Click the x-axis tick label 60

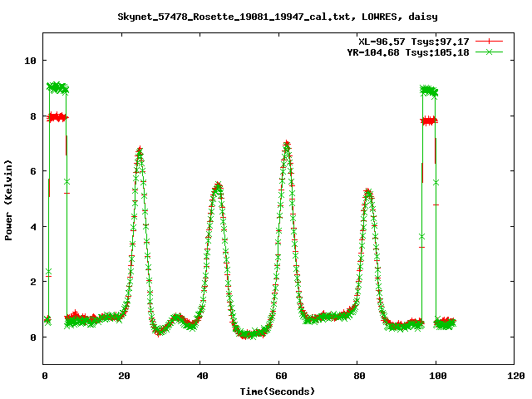281,376
